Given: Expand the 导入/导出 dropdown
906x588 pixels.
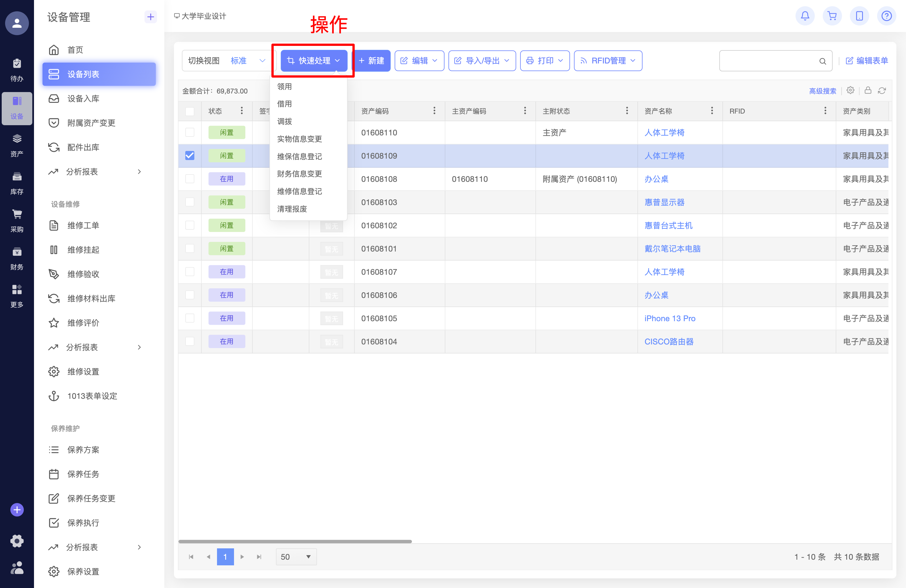Looking at the screenshot, I should (482, 61).
